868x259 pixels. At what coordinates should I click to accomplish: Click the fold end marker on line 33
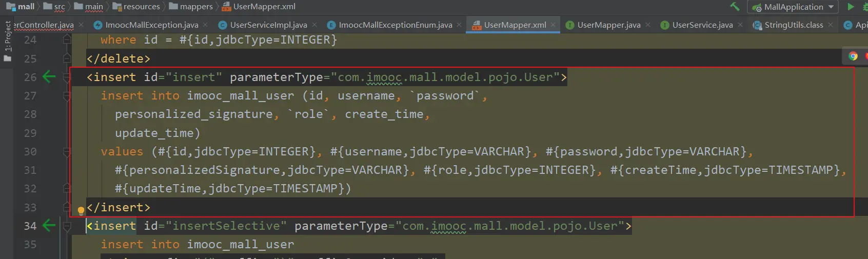coord(67,207)
